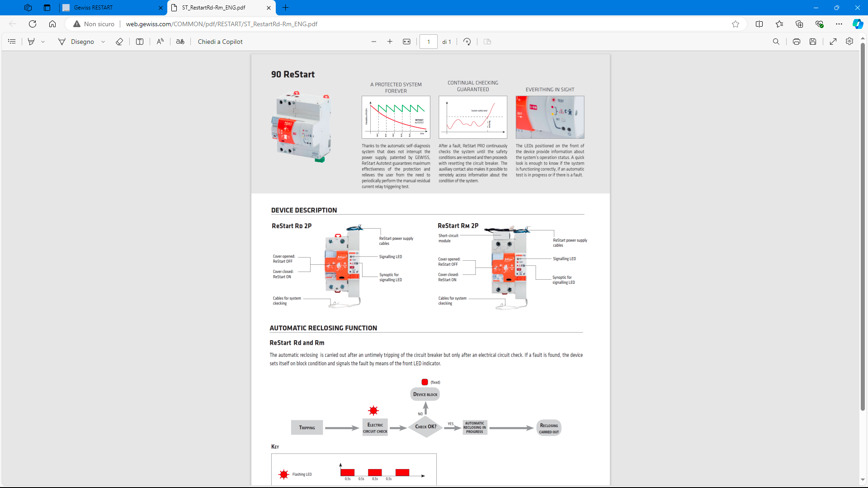Click the Flashing LED key label

point(302,474)
